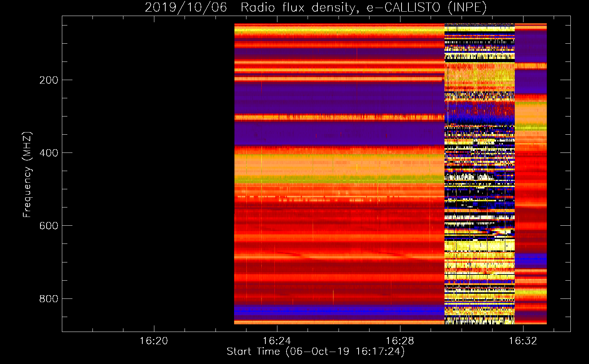589x364 pixels.
Task: Select the 16:24 time tick label
Action: [277, 341]
